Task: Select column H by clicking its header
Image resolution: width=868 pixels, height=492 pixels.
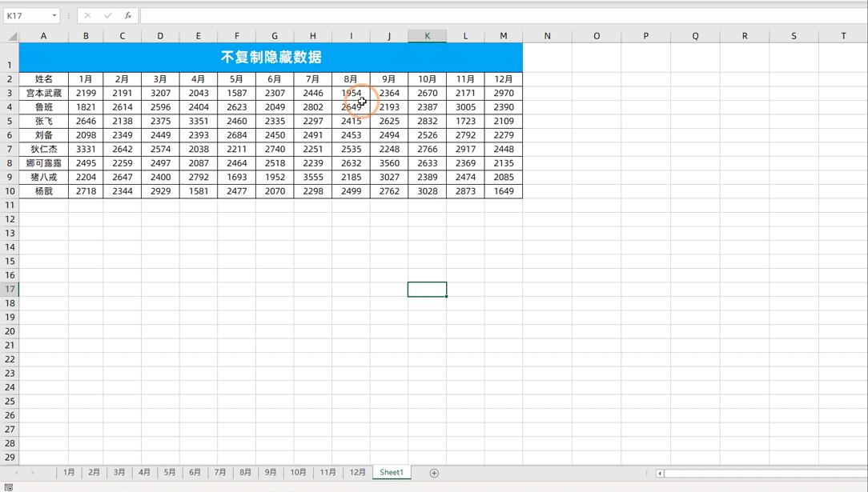Action: coord(312,35)
